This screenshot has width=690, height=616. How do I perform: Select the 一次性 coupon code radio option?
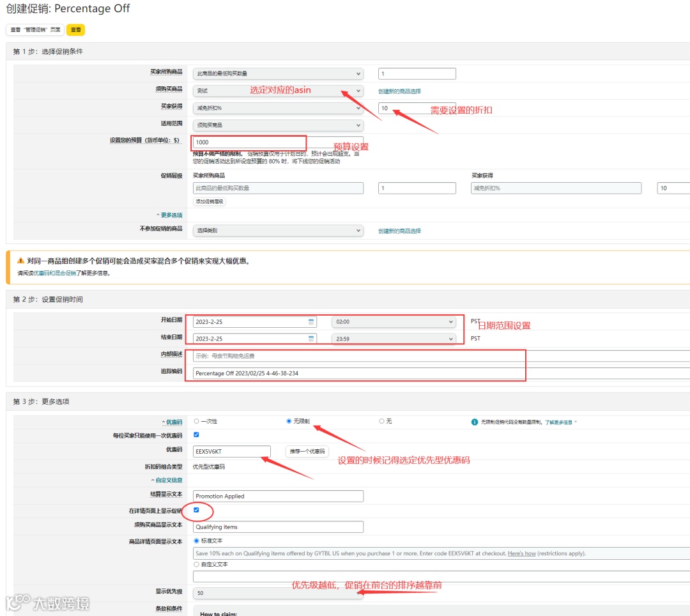(196, 421)
